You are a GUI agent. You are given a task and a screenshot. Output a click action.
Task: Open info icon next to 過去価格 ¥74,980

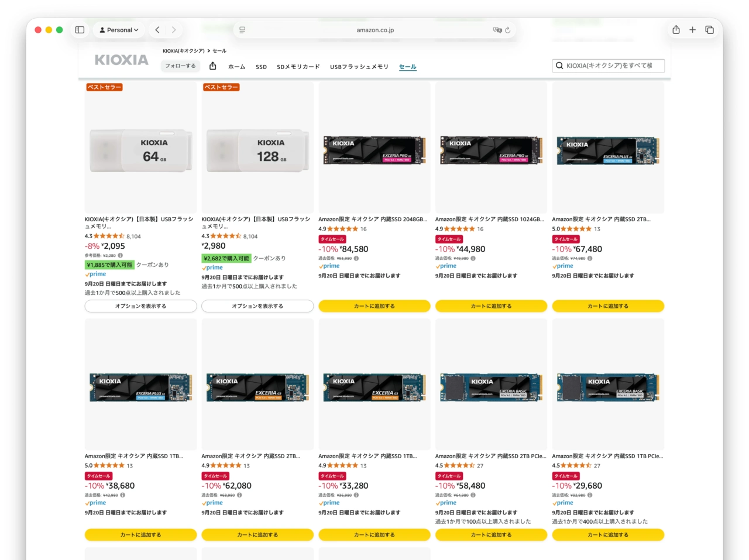point(590,258)
